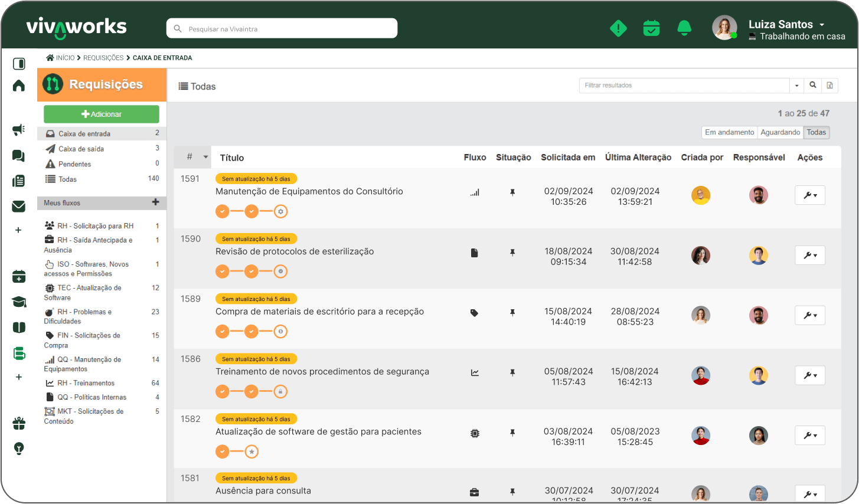Click the lightbulb icon in sidebar
859x504 pixels.
pos(19,449)
